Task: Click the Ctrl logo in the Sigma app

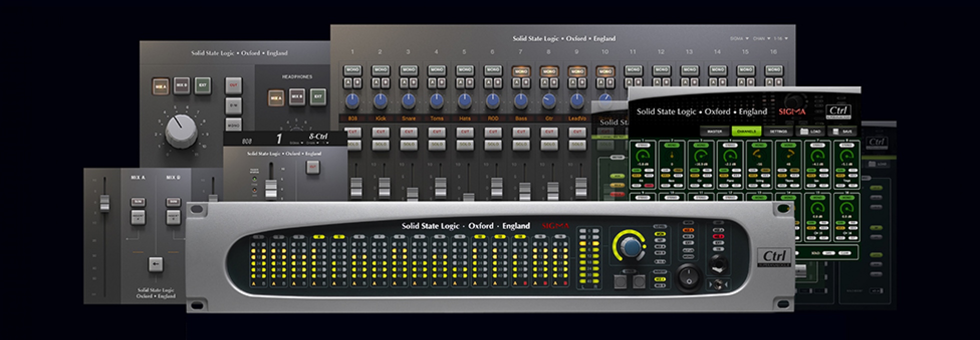Action: [x=838, y=111]
